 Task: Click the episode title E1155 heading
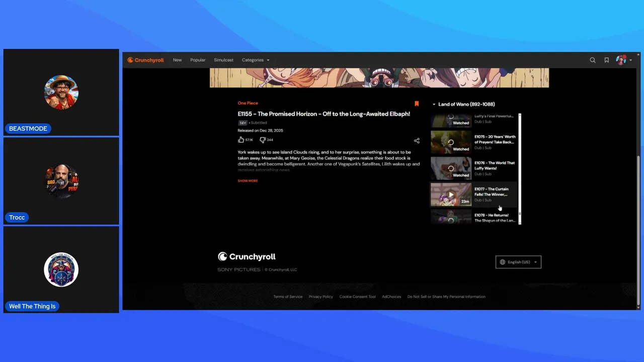324,114
